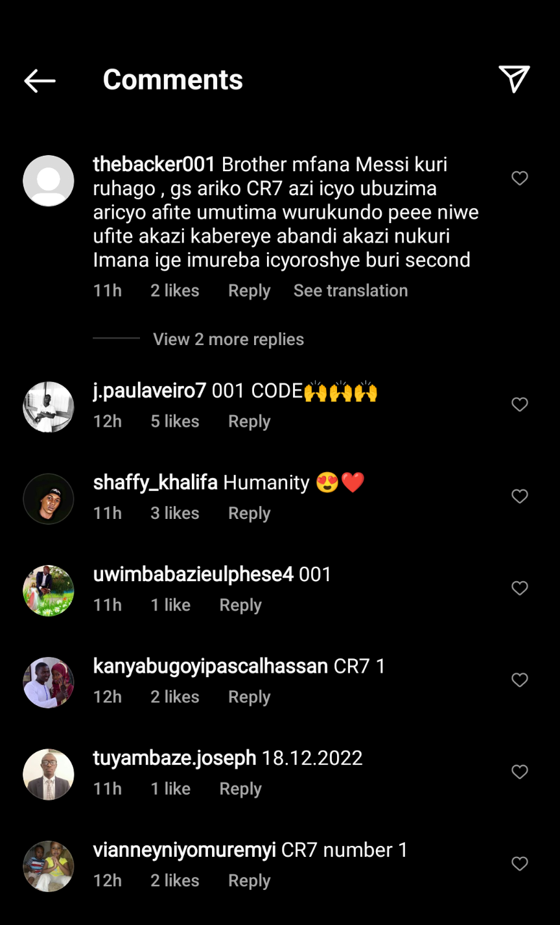This screenshot has width=560, height=925.
Task: Like uwimbabazieulphese4's 001 comment
Action: click(x=520, y=588)
